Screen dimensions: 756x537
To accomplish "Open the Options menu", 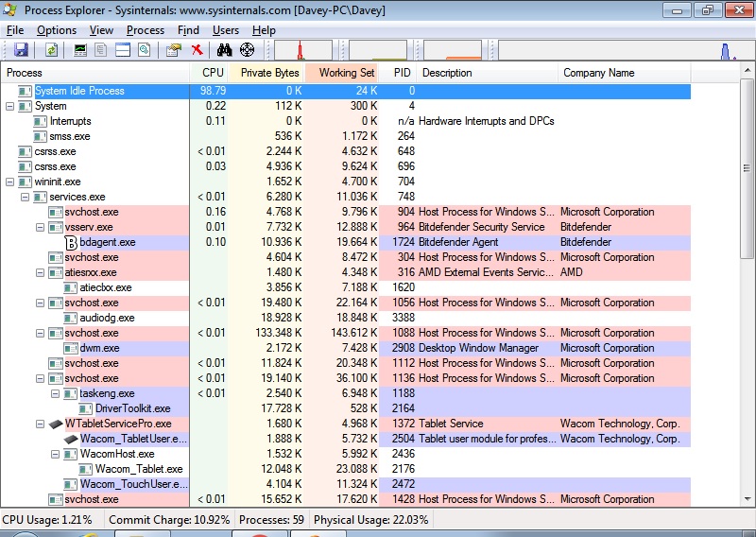I will pos(57,30).
